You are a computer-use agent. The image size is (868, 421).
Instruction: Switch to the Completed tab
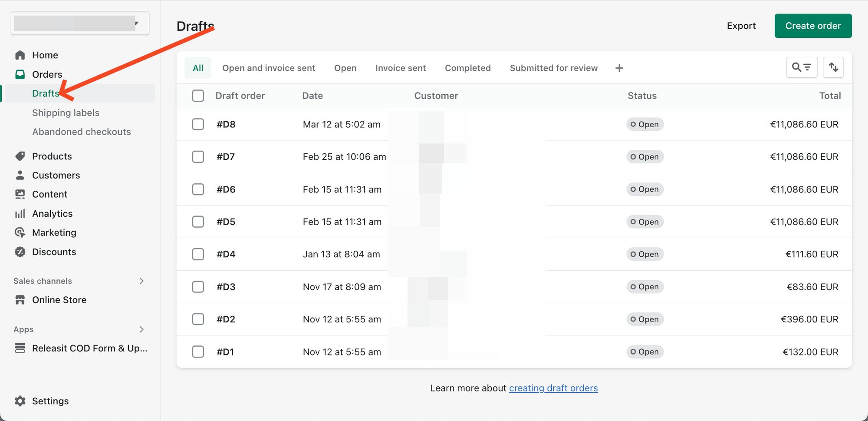pos(468,68)
